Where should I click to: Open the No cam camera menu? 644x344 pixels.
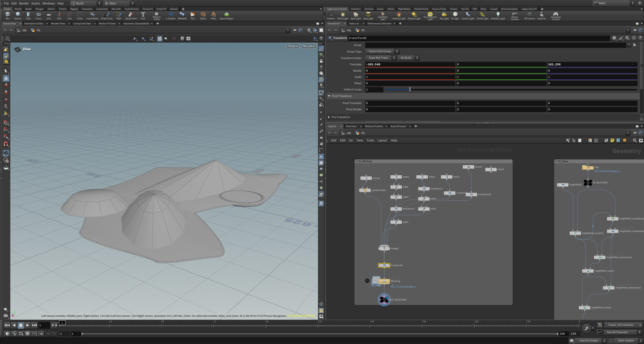[309, 46]
